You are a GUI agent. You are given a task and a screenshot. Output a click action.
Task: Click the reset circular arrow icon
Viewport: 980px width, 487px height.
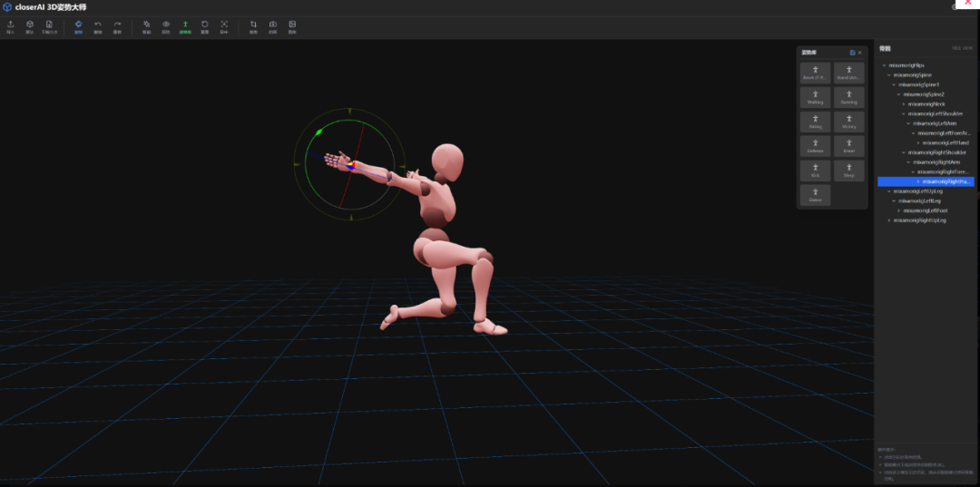[204, 24]
